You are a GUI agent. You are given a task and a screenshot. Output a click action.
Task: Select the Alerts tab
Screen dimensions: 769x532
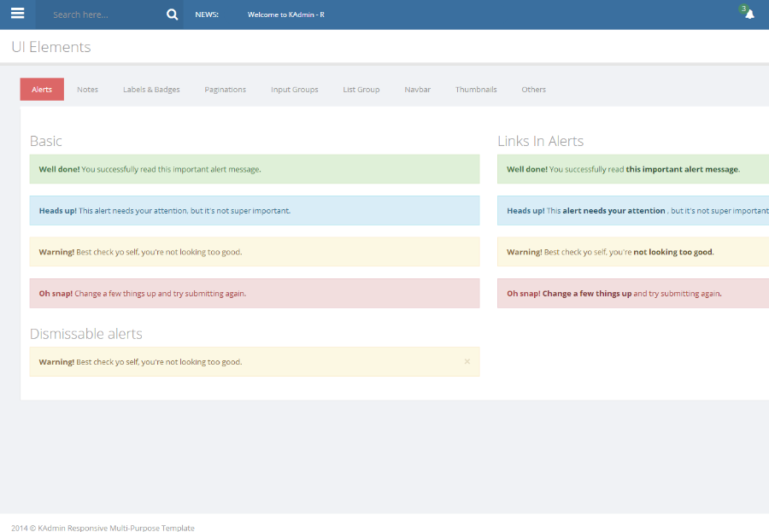(x=42, y=90)
